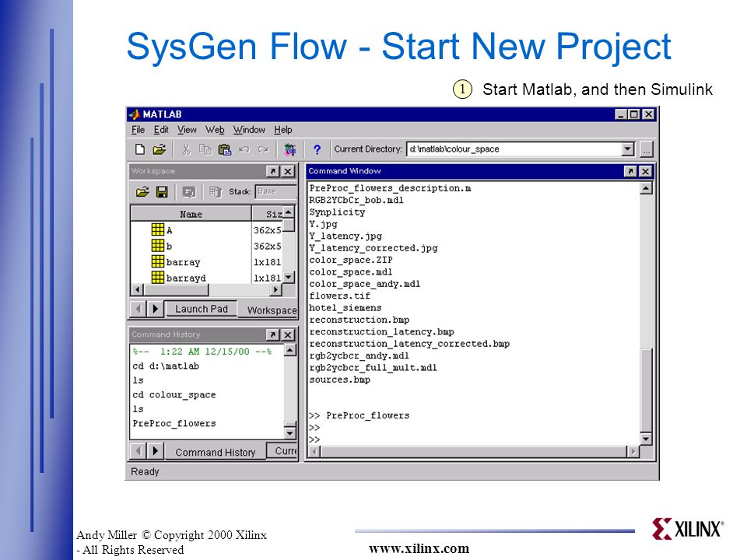Viewport: 747px width, 560px height.
Task: Click Workspace list scroll up arrow
Action: (x=289, y=212)
